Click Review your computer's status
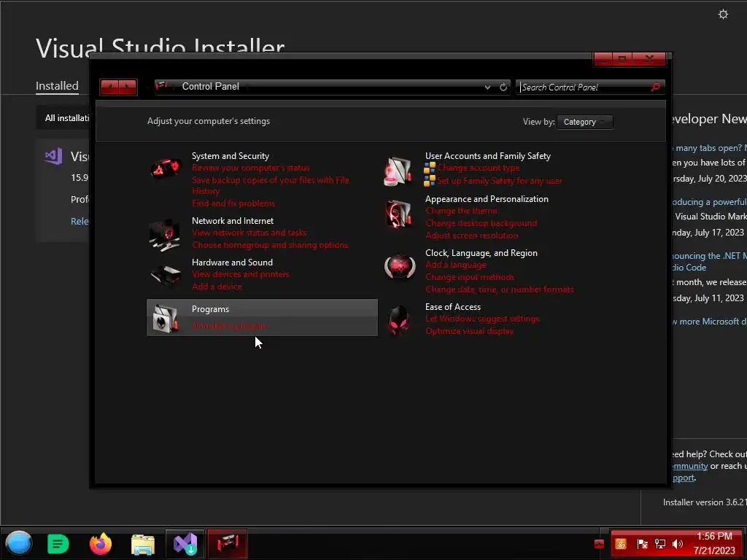Viewport: 747px width, 560px height. click(251, 168)
